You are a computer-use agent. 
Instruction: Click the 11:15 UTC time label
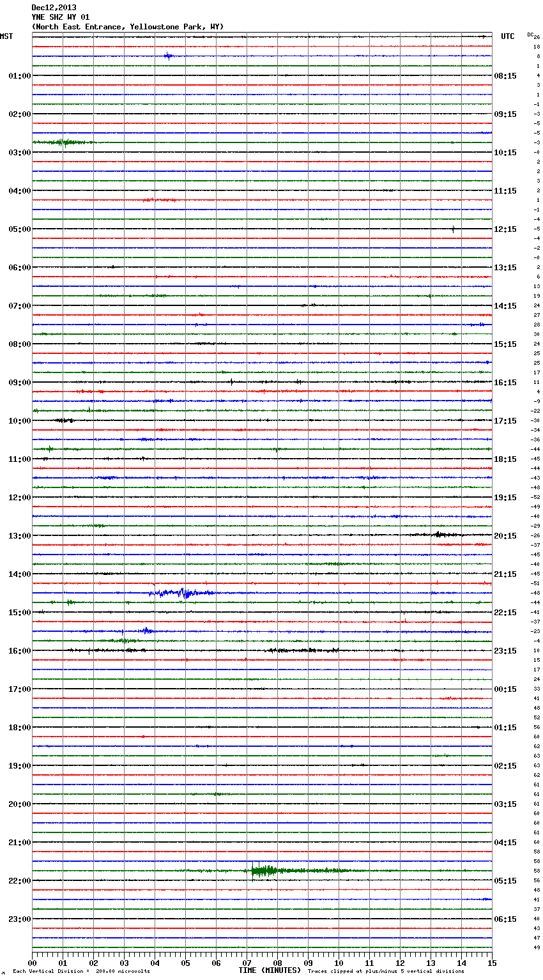coord(505,191)
